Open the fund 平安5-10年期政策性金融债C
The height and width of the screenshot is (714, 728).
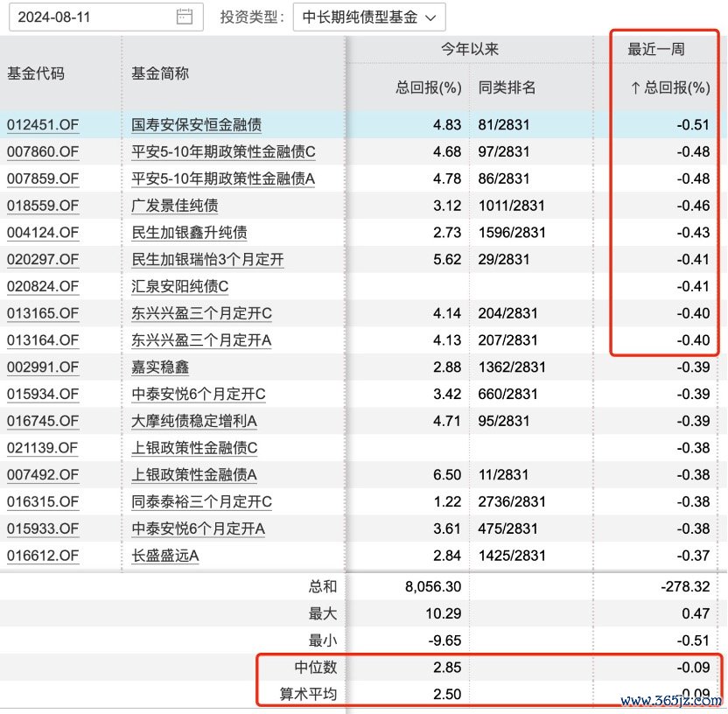[223, 151]
